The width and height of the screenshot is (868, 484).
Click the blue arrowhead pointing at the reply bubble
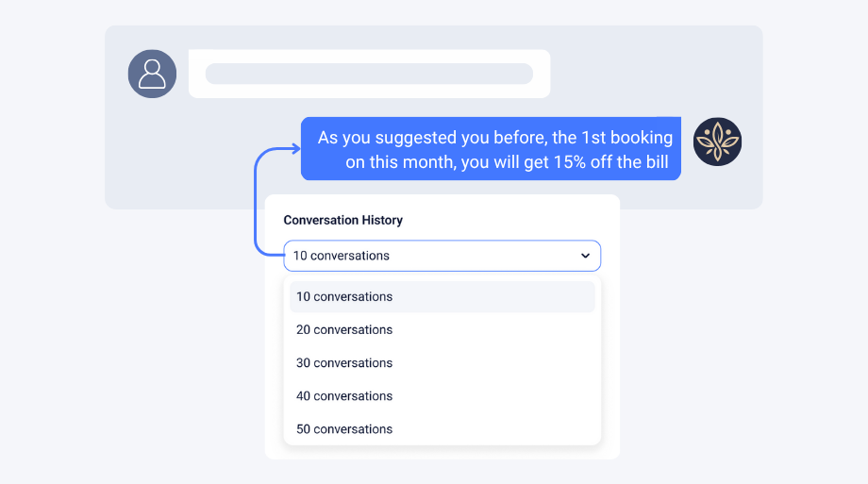(296, 148)
